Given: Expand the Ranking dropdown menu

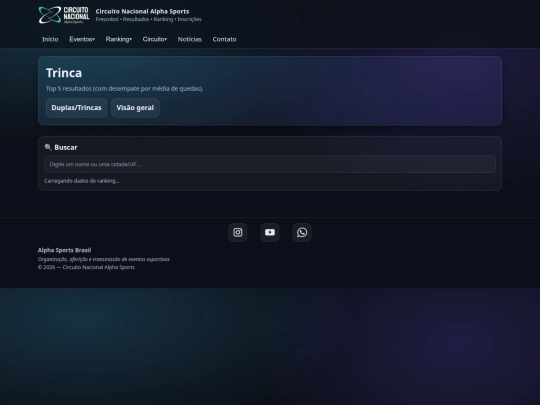Looking at the screenshot, I should point(118,39).
